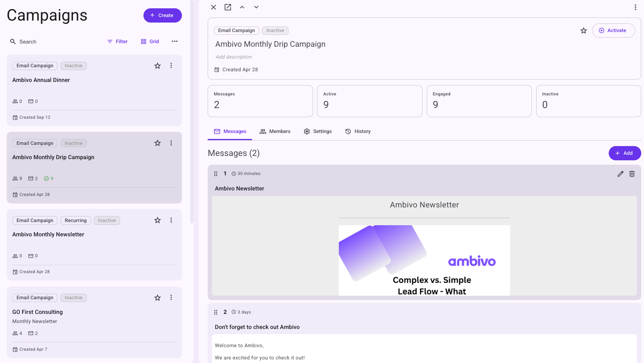Image resolution: width=644 pixels, height=363 pixels.
Task: Click Created Sep 12 date on Annual Dinner card
Action: (32, 118)
